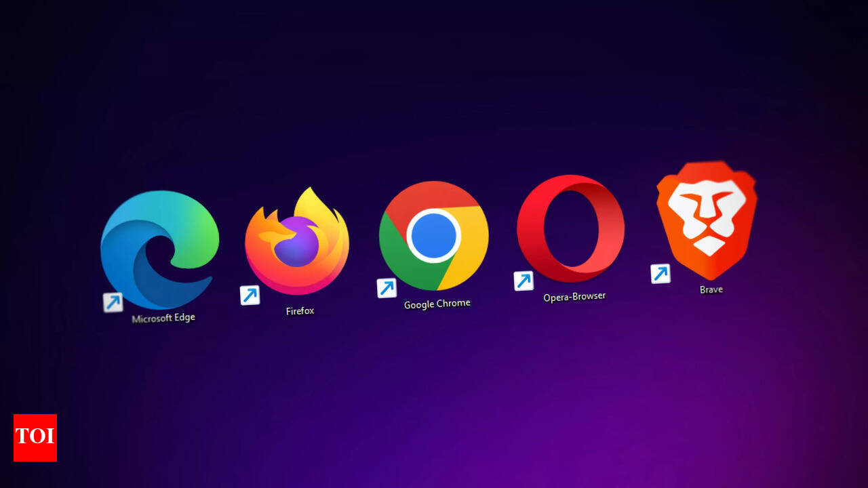This screenshot has width=868, height=488.
Task: Click the shortcut arrow on Microsoft Edge
Action: click(113, 302)
